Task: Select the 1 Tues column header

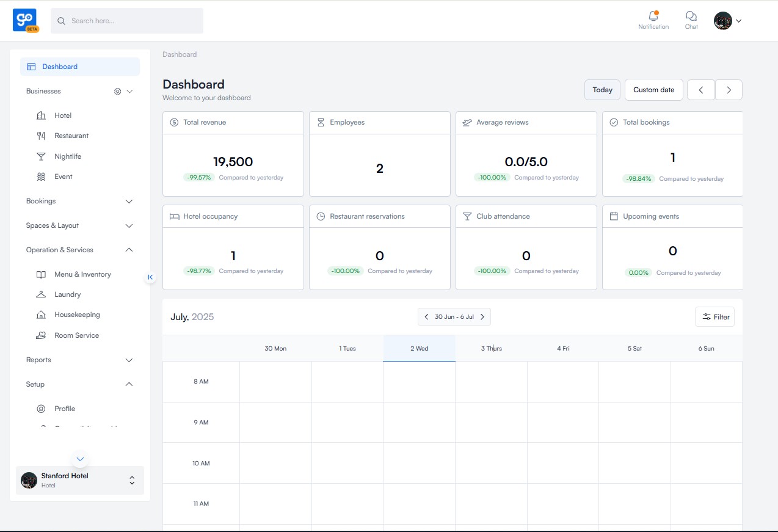Action: pyautogui.click(x=347, y=348)
